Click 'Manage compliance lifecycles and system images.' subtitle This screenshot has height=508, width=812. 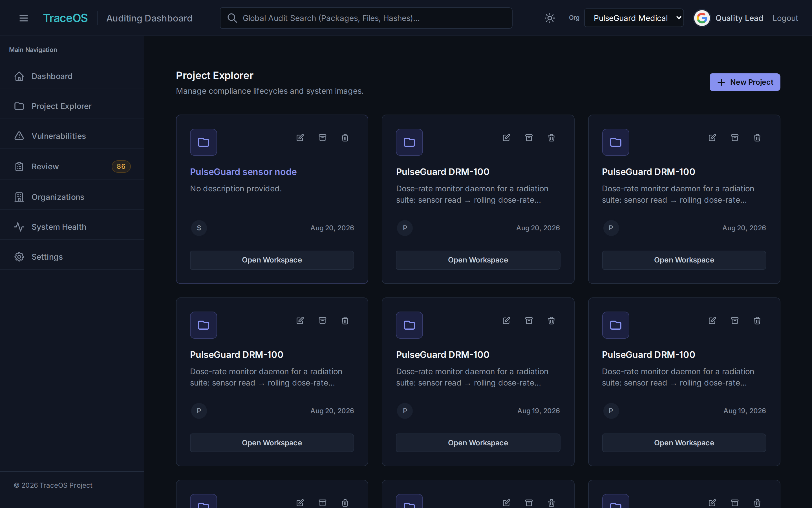point(270,91)
